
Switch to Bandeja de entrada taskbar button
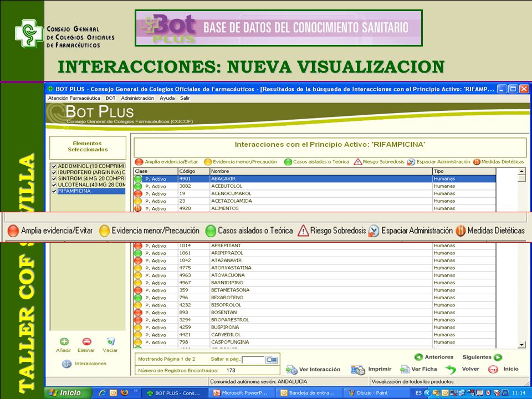pos(308,393)
